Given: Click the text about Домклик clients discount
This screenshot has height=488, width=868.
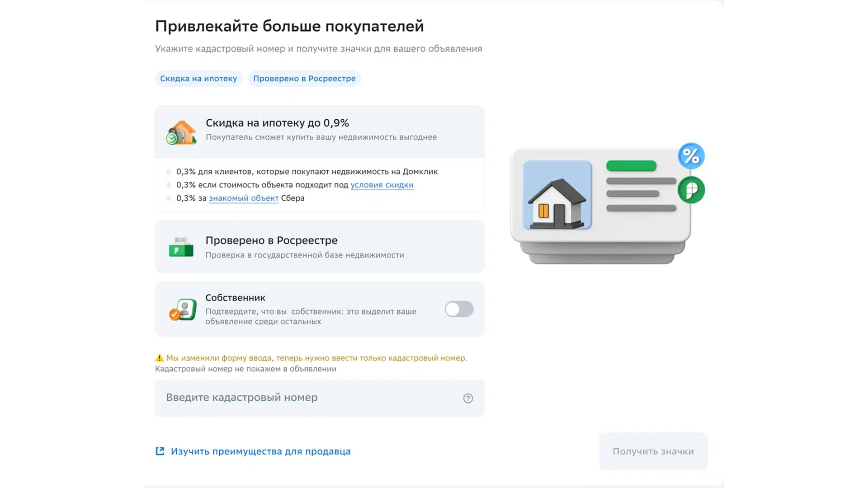Looking at the screenshot, I should point(307,172).
